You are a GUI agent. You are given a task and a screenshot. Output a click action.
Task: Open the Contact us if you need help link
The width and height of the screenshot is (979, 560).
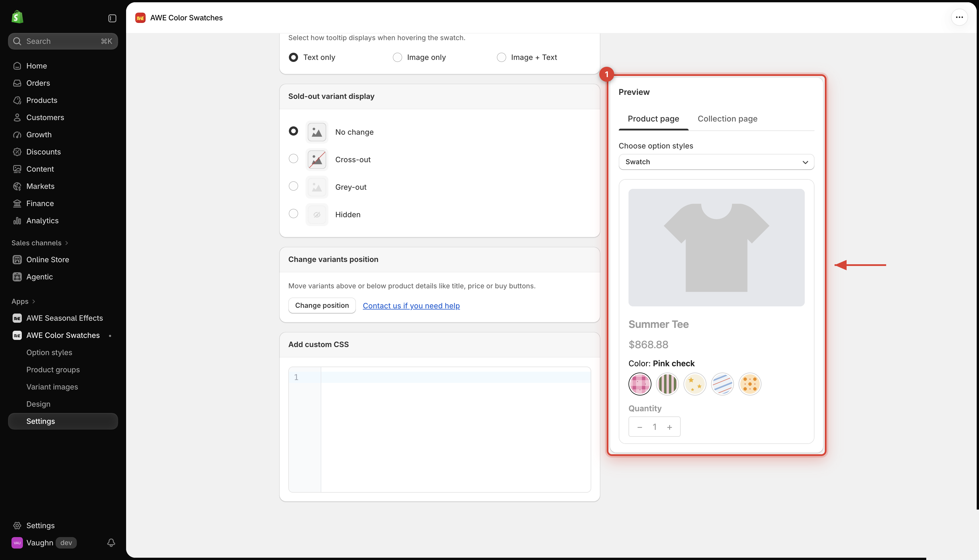(x=411, y=306)
